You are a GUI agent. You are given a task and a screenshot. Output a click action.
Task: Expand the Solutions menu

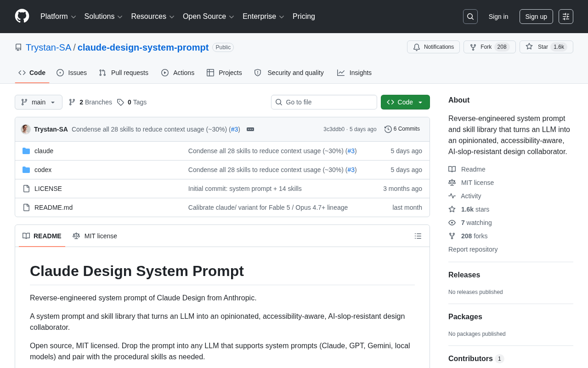[103, 17]
